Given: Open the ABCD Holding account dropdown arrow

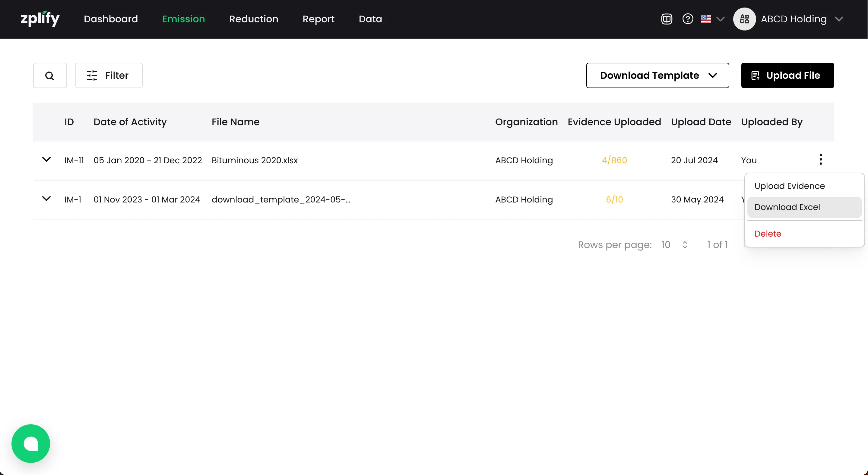Looking at the screenshot, I should tap(839, 19).
